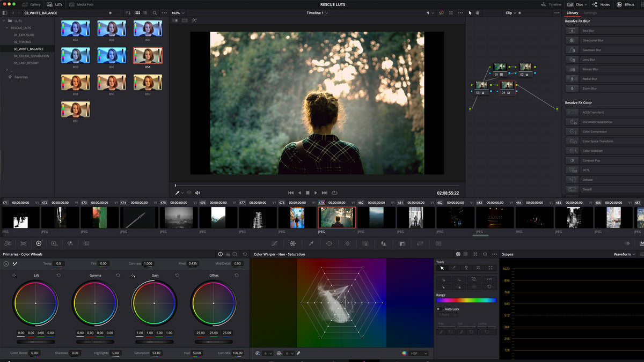The image size is (644, 362).
Task: Reset the Lift color wheel
Action: click(x=58, y=275)
